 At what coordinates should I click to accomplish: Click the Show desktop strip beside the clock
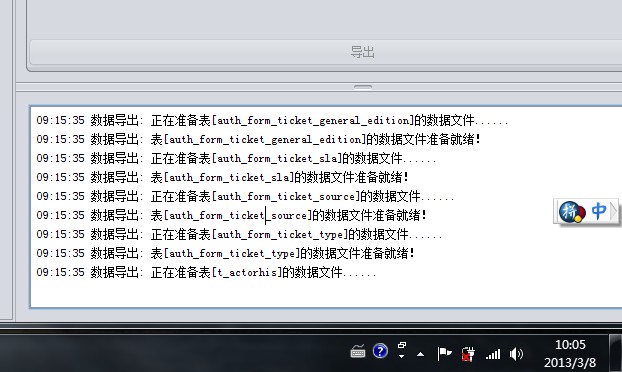tap(616, 353)
